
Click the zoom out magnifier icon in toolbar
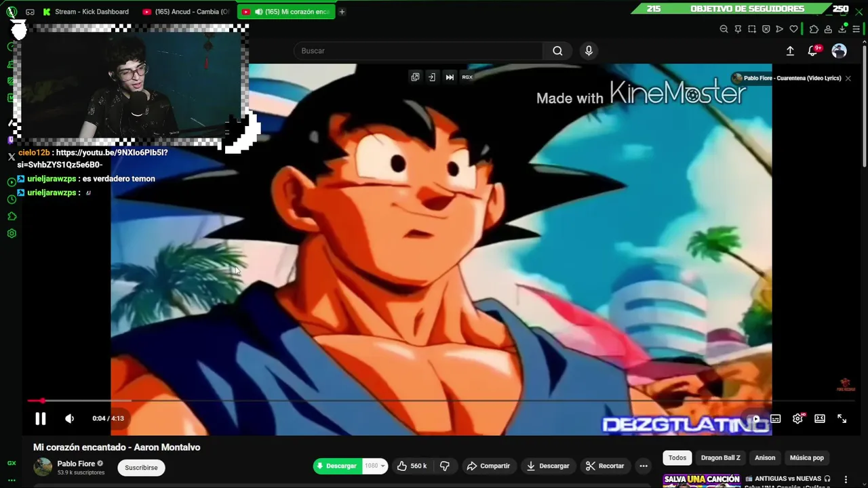pos(724,29)
